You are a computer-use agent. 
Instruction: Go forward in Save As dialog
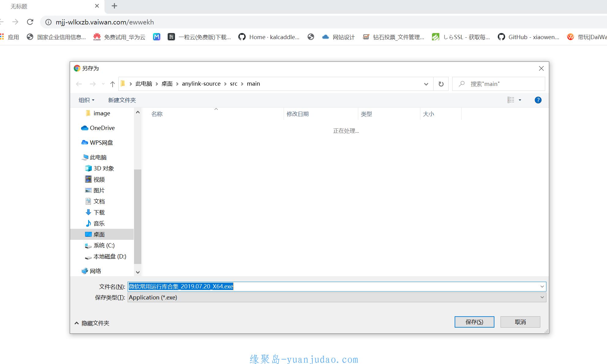tap(93, 84)
